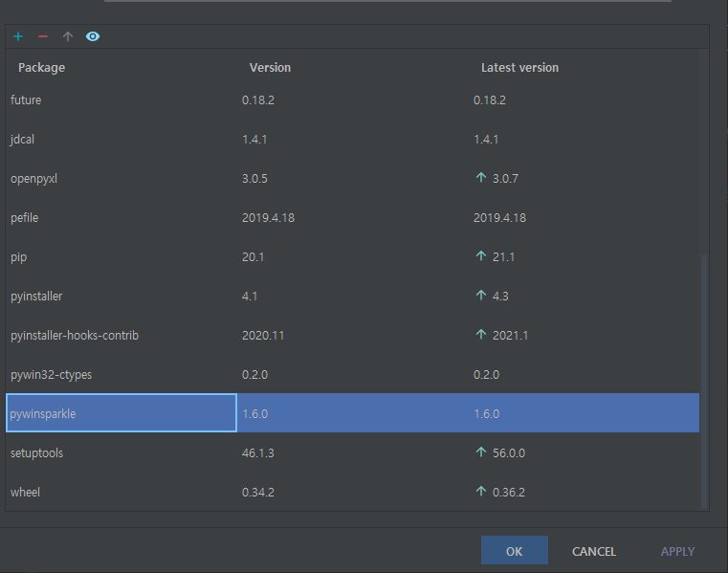The image size is (728, 573).
Task: Click upgrade arrow beside setuptools 56.0.0
Action: click(x=480, y=452)
